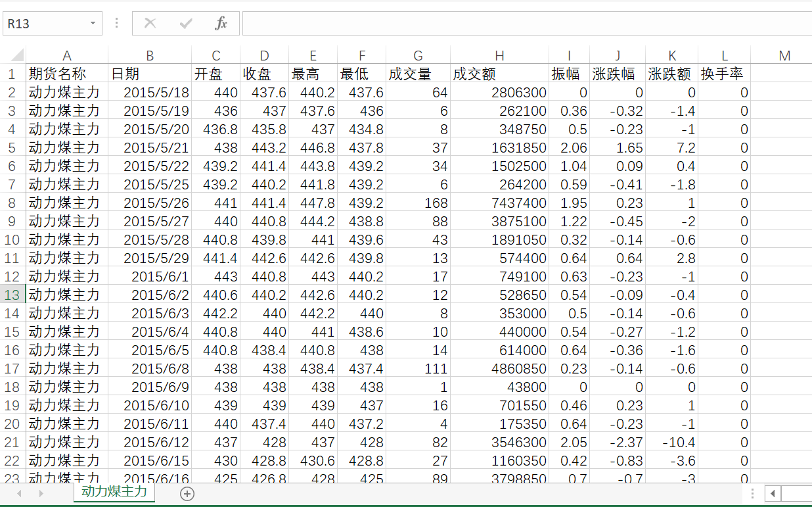Screen dimensions: 812x507
Task: Click 涨跌额 cell -10.4
Action: click(x=672, y=442)
